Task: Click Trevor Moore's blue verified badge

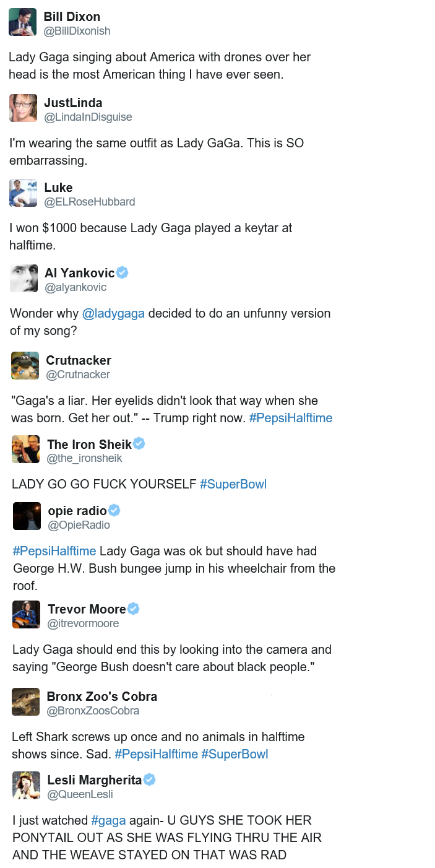Action: (134, 609)
